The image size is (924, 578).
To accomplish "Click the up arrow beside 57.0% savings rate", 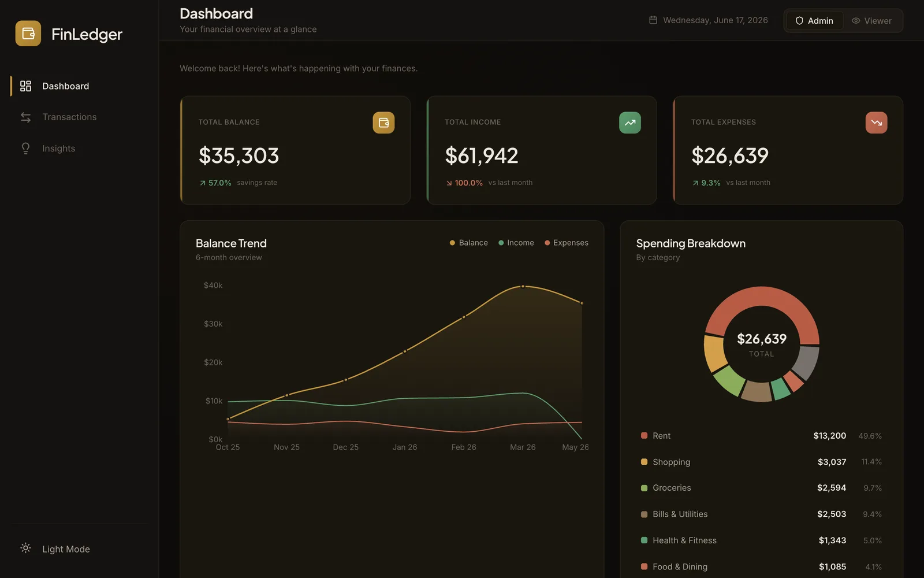I will 203,183.
